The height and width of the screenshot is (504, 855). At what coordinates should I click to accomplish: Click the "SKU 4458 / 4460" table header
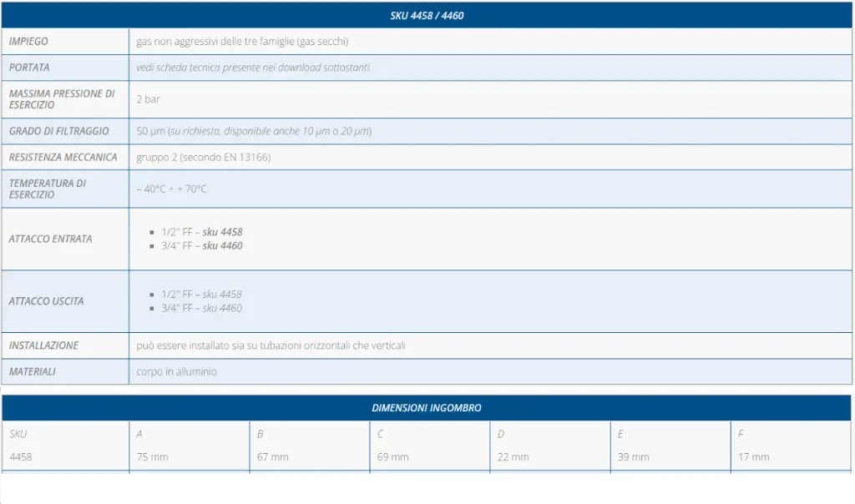point(427,16)
